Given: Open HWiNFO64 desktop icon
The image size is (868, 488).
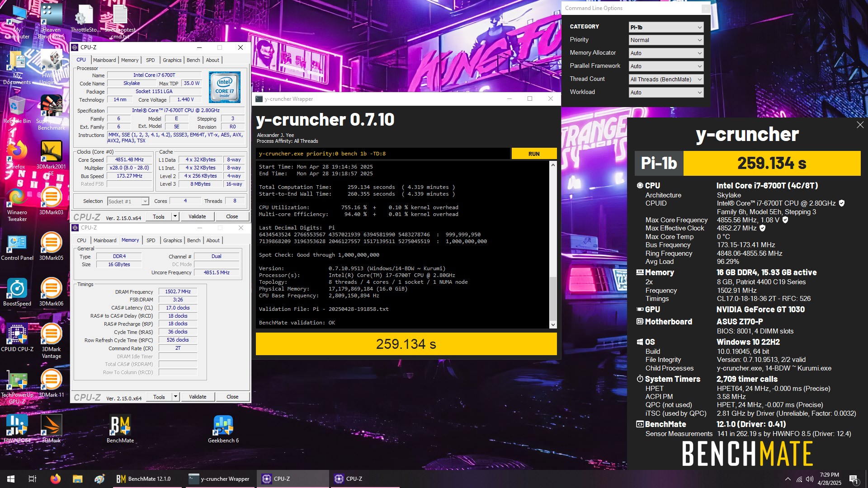Looking at the screenshot, I should click(x=17, y=429).
